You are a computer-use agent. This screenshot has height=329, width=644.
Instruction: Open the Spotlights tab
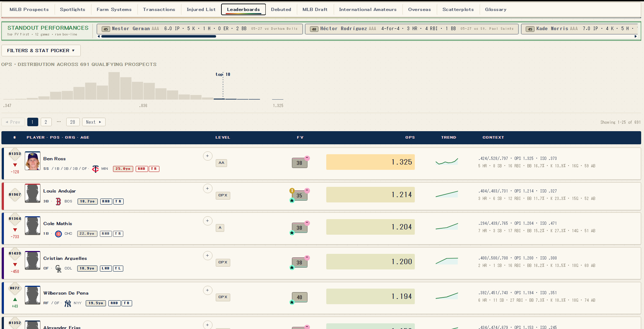click(73, 10)
